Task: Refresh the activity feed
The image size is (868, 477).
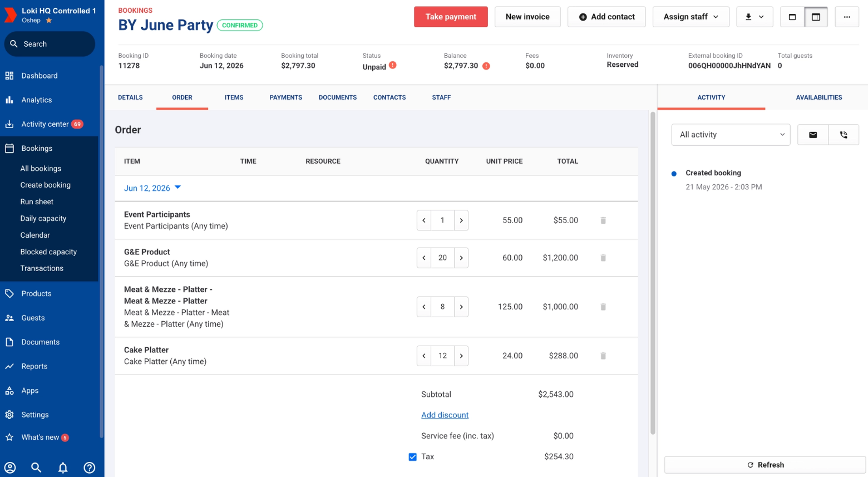Action: (x=765, y=465)
